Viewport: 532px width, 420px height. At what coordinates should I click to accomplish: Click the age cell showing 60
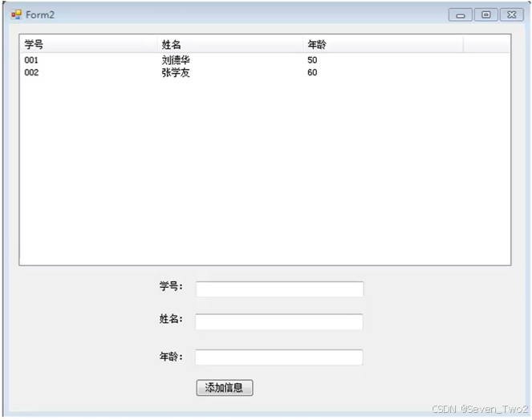tap(312, 73)
